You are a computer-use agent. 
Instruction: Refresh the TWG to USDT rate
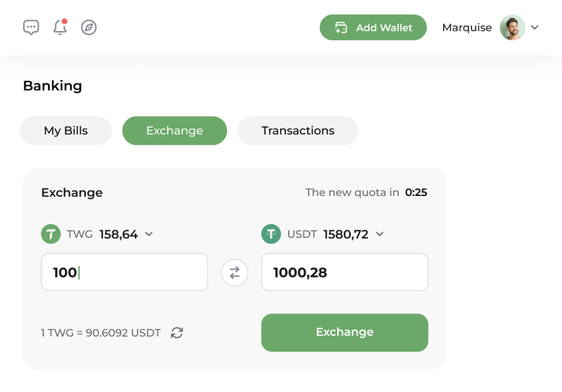(x=177, y=333)
